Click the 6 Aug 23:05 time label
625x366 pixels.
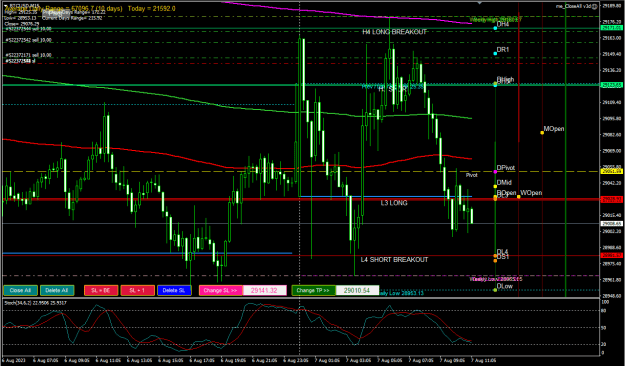pos(296,360)
